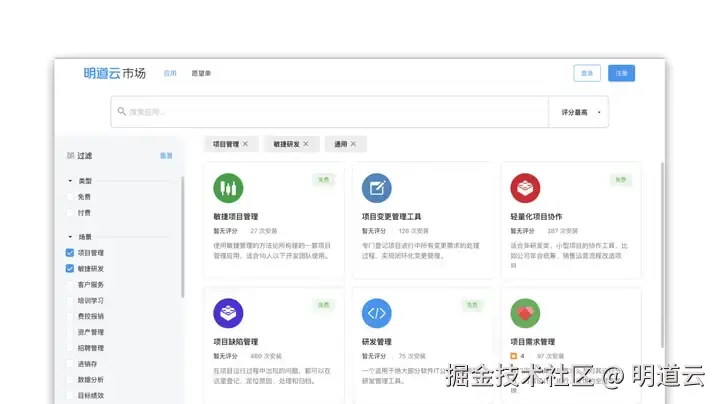This screenshot has height=404, width=720.
Task: Open the 轻量化项目协作 app title
Action: tap(536, 216)
